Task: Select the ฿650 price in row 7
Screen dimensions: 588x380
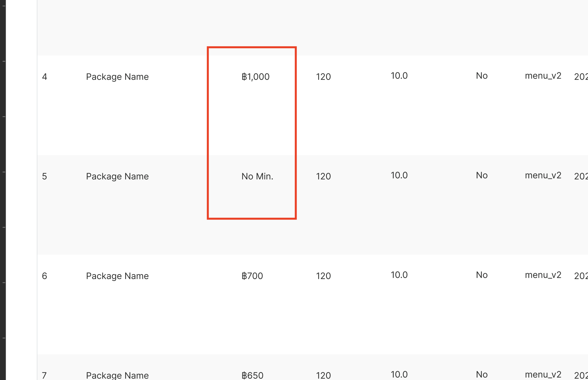Action: (x=252, y=375)
